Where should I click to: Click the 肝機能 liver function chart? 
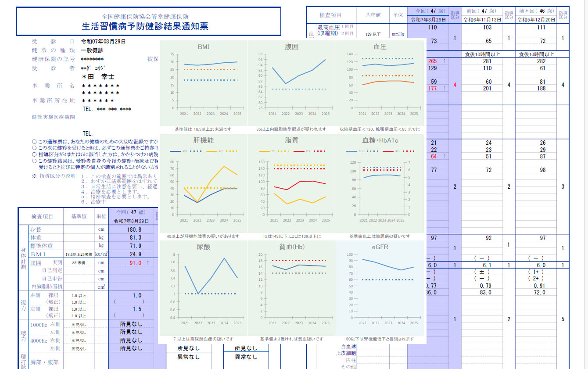203,184
